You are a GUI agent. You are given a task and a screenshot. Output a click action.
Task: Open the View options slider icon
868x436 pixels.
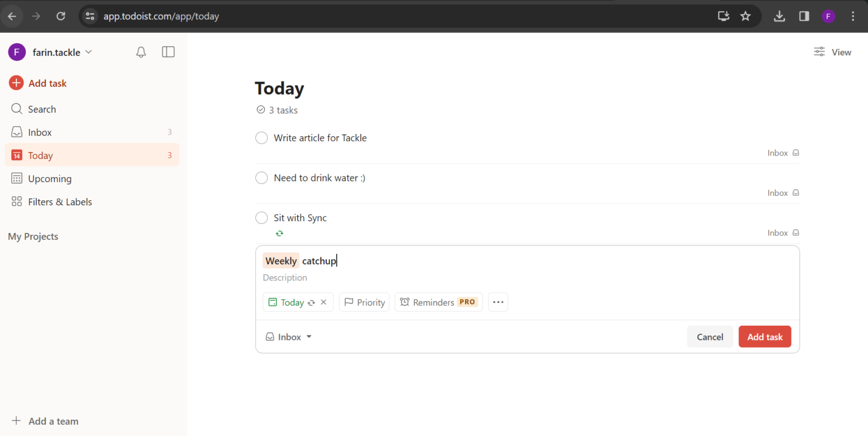(x=819, y=52)
